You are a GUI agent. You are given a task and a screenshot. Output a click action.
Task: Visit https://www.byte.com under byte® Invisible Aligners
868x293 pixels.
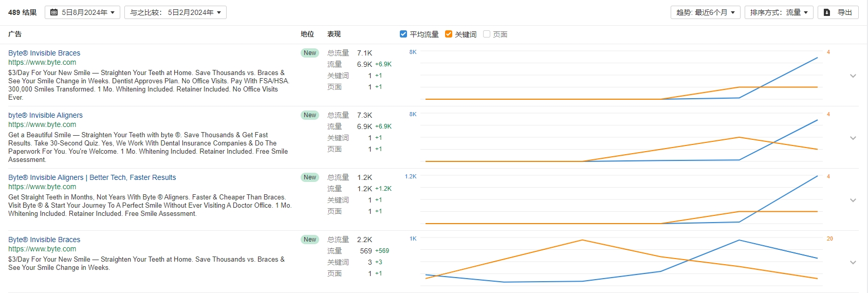(42, 124)
